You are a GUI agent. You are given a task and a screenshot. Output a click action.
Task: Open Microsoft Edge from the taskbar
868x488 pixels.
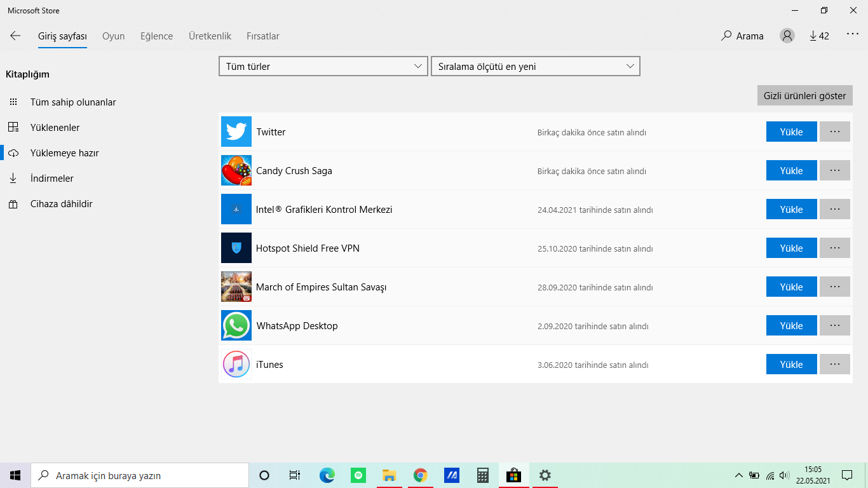[327, 475]
